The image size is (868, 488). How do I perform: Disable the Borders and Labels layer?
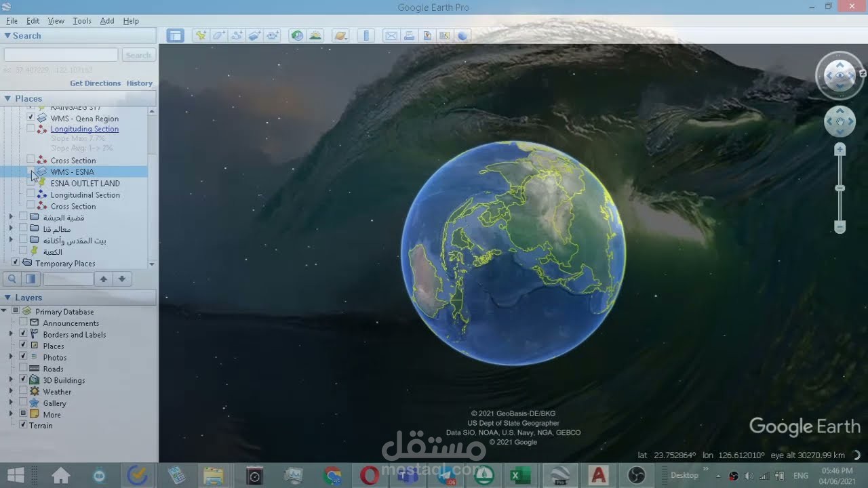(x=23, y=334)
